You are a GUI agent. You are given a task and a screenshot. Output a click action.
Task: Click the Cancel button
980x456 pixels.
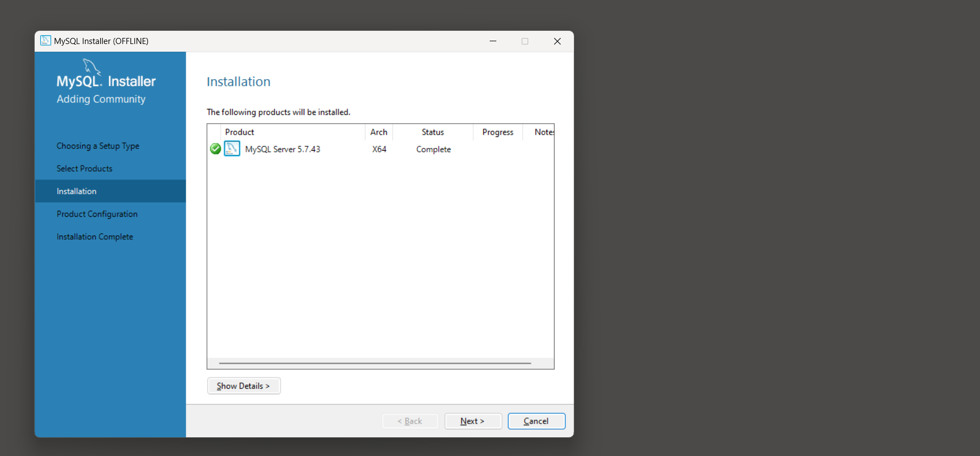(536, 421)
